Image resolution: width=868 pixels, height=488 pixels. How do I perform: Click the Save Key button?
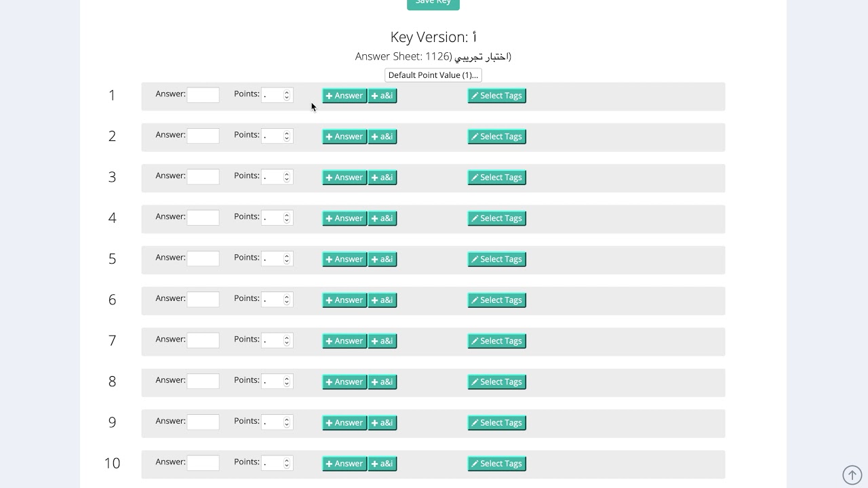pos(433,3)
